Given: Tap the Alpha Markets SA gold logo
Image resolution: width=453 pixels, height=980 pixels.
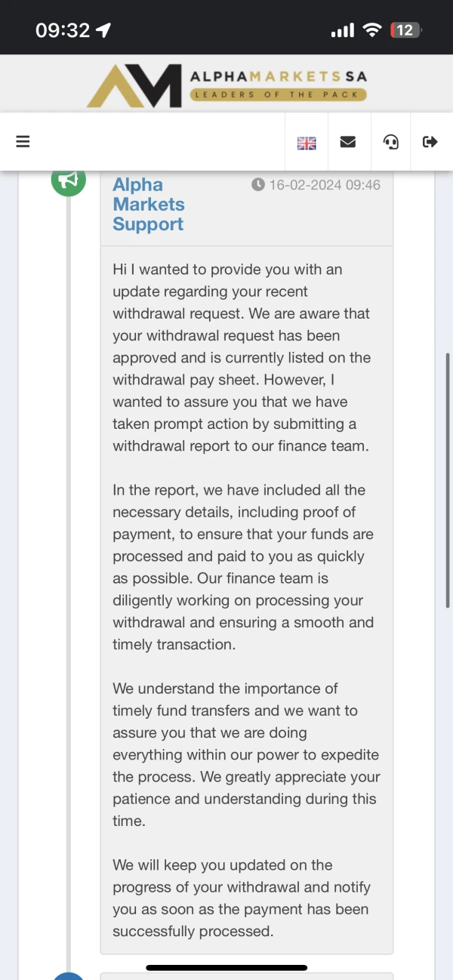Looking at the screenshot, I should (x=134, y=85).
